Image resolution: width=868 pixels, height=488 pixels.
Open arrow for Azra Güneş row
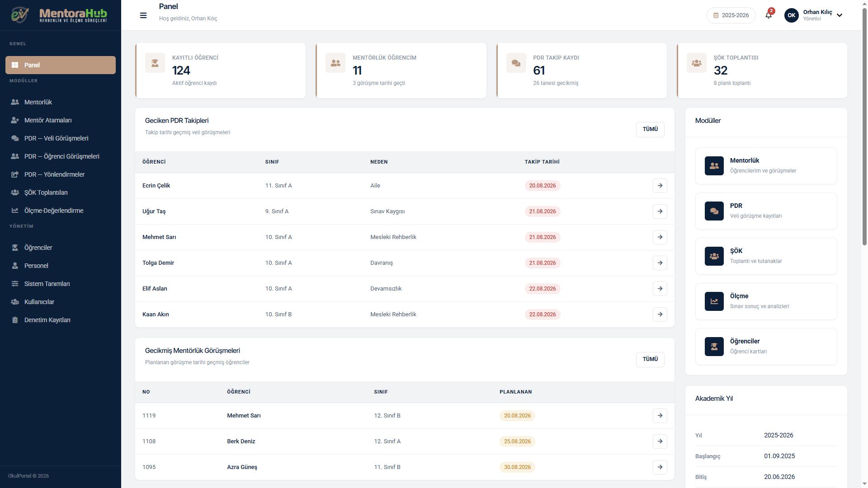(660, 467)
